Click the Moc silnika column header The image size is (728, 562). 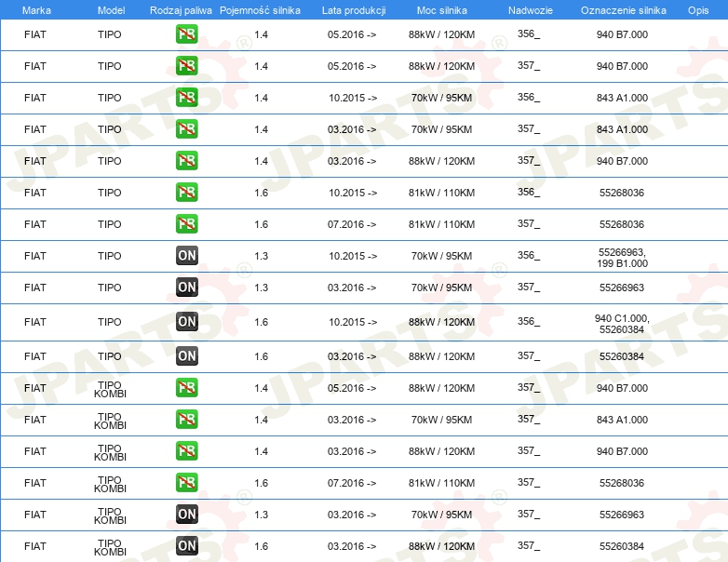441,8
